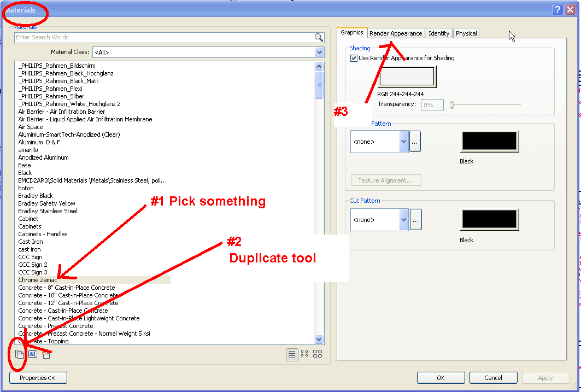The height and width of the screenshot is (392, 581).
Task: Click the Texture Alignment button
Action: tap(386, 180)
